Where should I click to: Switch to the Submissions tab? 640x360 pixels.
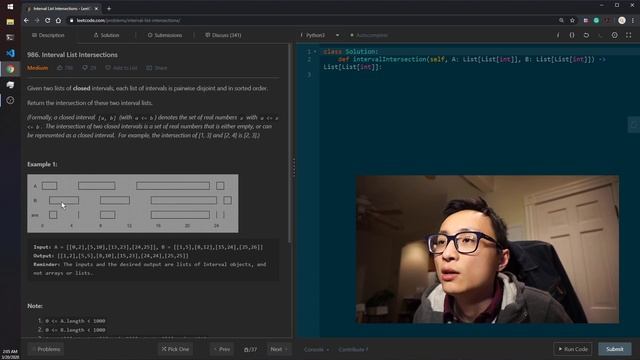click(x=165, y=35)
